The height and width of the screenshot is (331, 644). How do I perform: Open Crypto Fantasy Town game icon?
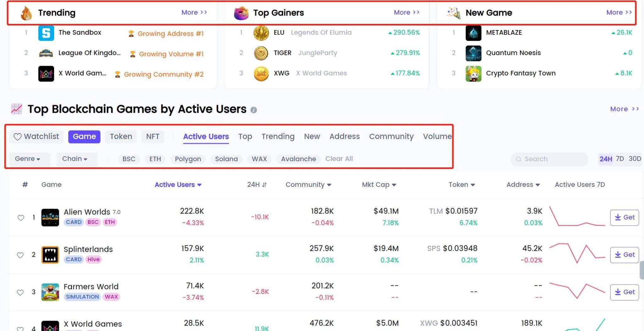click(473, 73)
